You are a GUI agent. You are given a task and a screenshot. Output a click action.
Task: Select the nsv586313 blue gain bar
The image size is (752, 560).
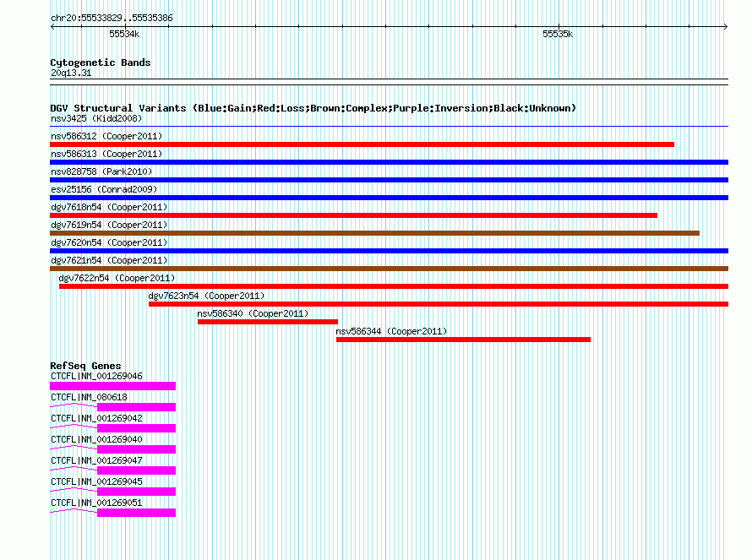tap(389, 162)
